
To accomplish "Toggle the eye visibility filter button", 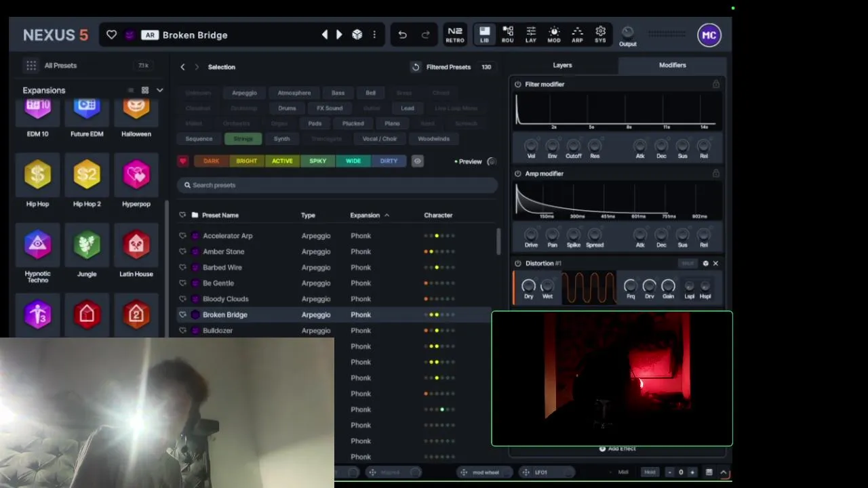I will click(x=417, y=161).
